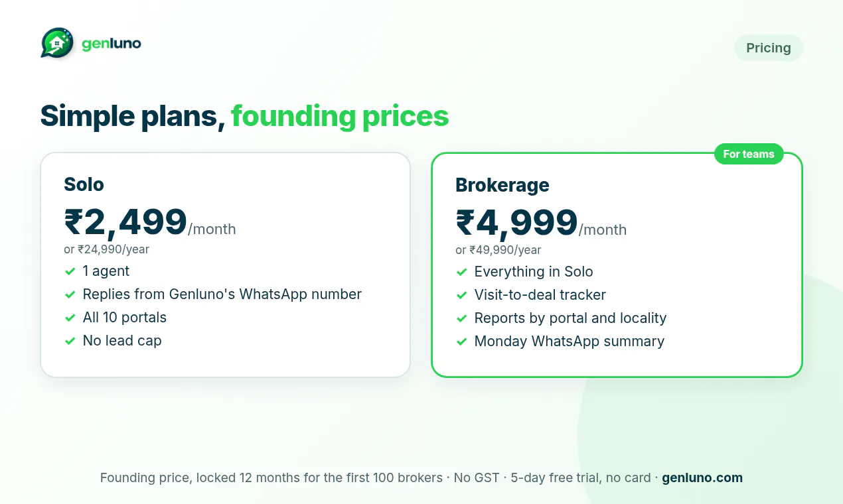Viewport: 843px width, 504px height.
Task: Click the checkmark next to 1 agent
Action: click(x=70, y=271)
